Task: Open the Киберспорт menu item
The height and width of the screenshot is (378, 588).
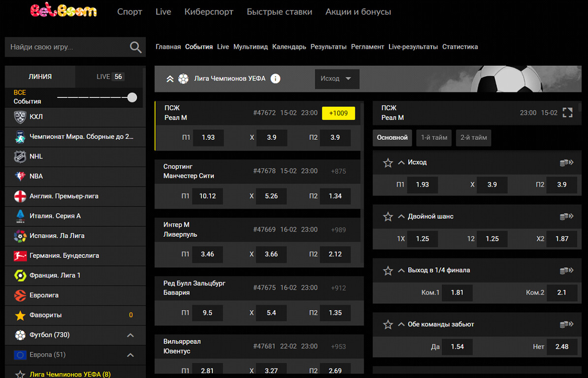Action: click(209, 12)
